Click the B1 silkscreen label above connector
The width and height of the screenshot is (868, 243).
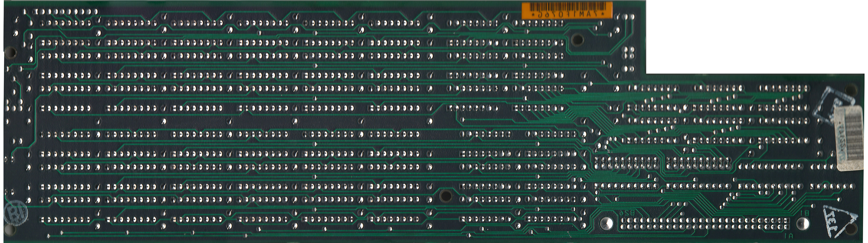click(x=804, y=213)
